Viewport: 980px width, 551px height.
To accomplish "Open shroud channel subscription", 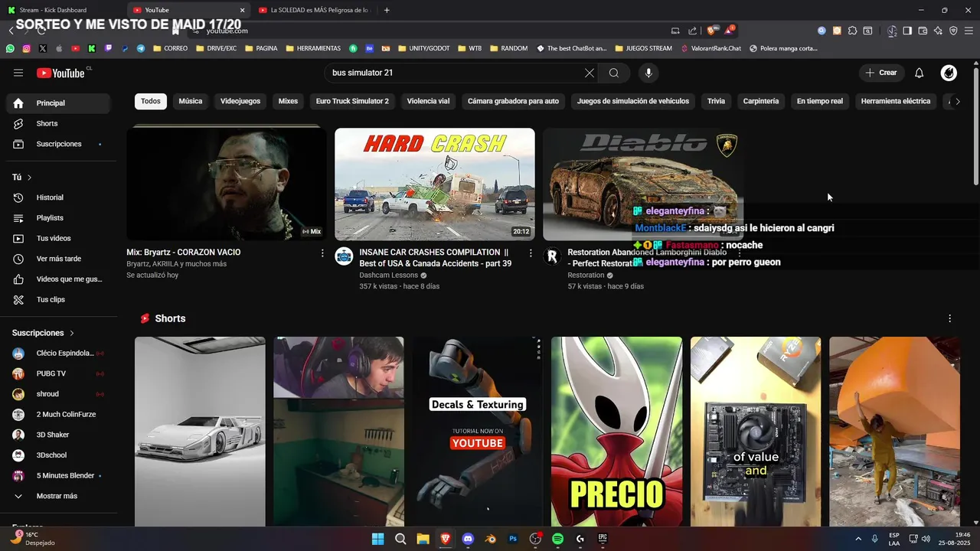I will (59, 394).
